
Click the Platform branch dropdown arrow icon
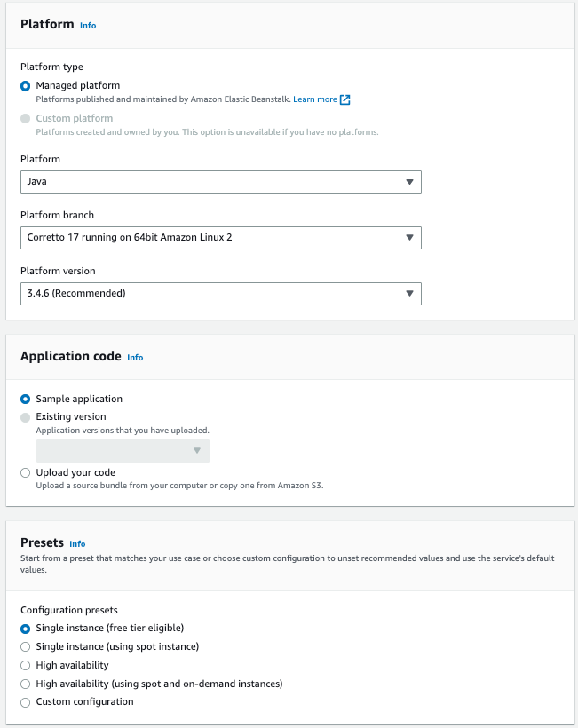409,238
